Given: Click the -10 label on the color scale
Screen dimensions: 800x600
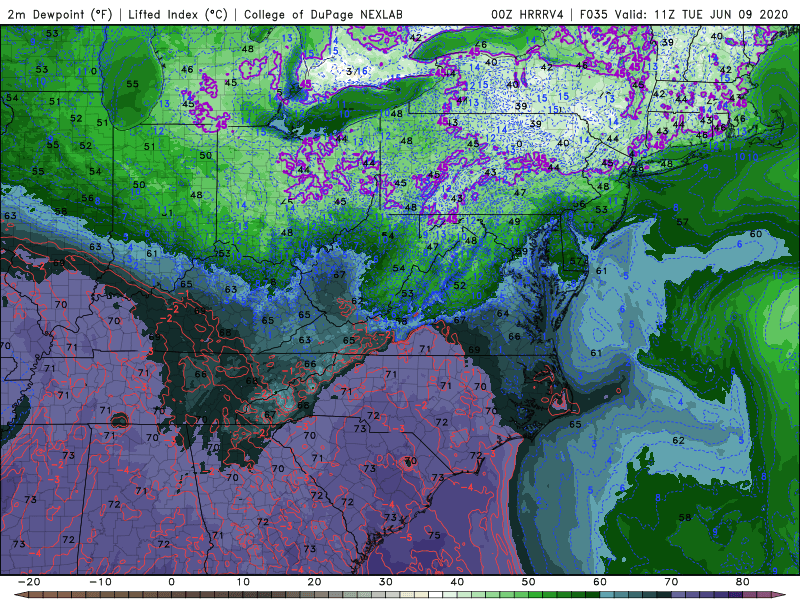Looking at the screenshot, I should click(100, 582).
